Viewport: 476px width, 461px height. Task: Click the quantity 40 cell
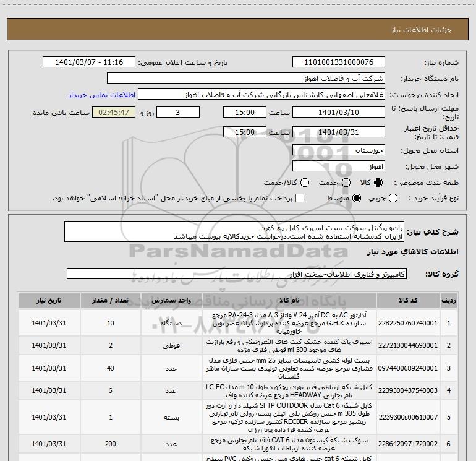coord(110,368)
